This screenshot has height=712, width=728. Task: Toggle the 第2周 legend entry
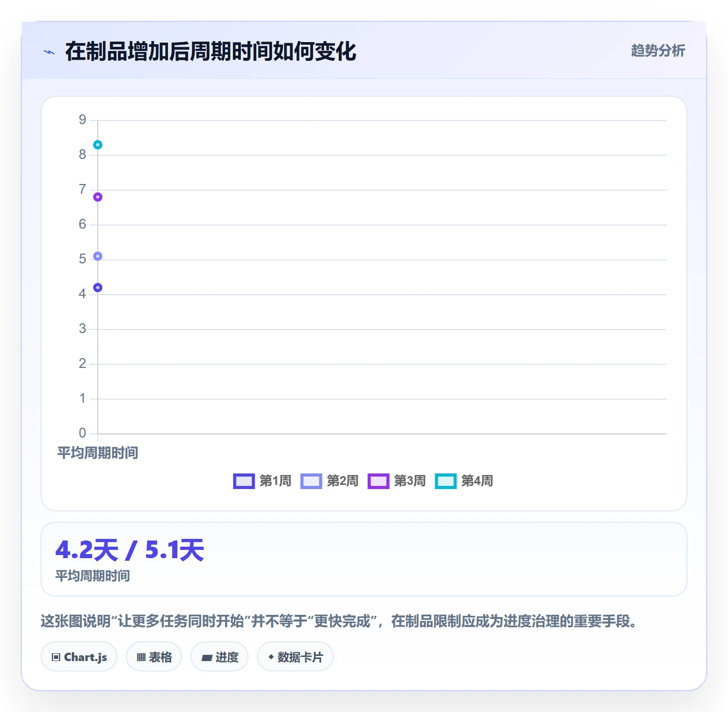(x=330, y=481)
